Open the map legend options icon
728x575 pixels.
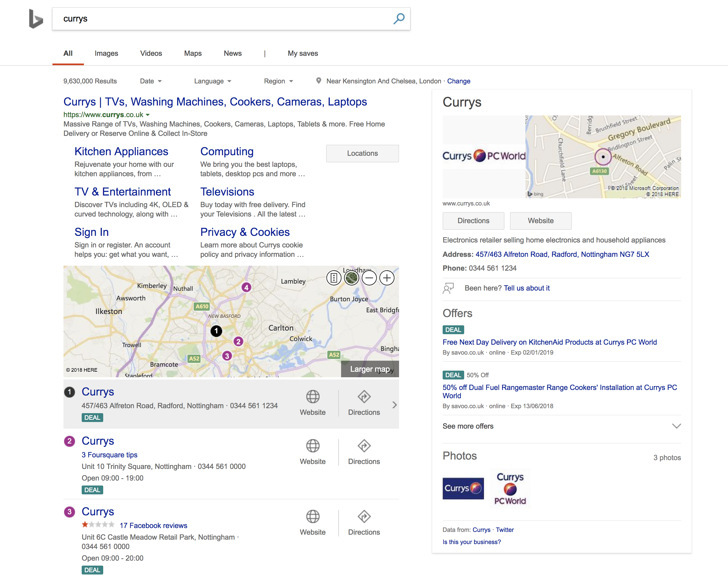(x=334, y=278)
